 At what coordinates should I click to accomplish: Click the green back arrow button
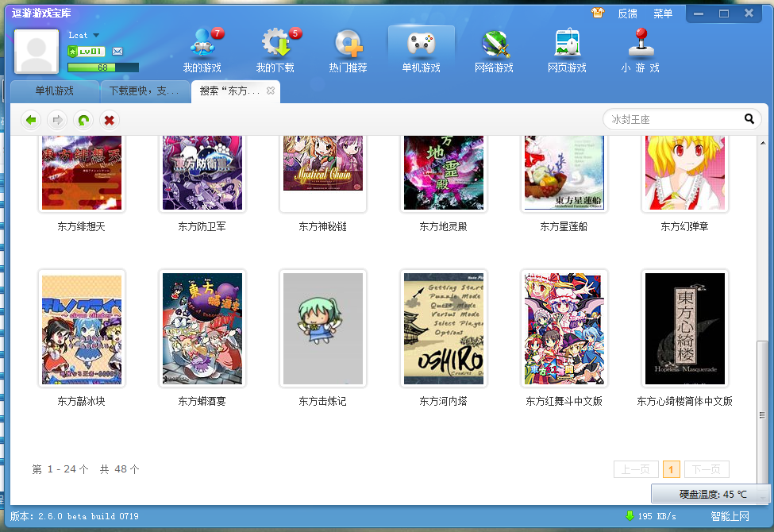click(31, 120)
